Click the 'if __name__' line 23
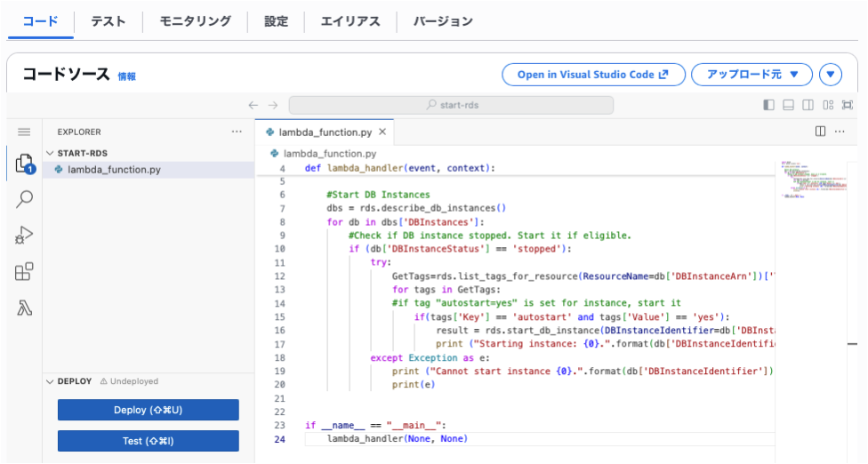Image resolution: width=868 pixels, height=464 pixels. (376, 425)
